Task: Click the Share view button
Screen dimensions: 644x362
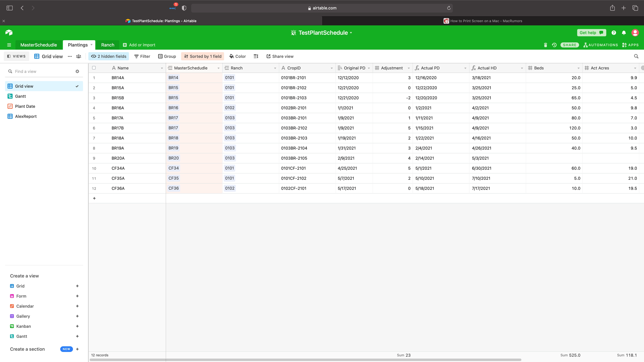Action: 280,56
